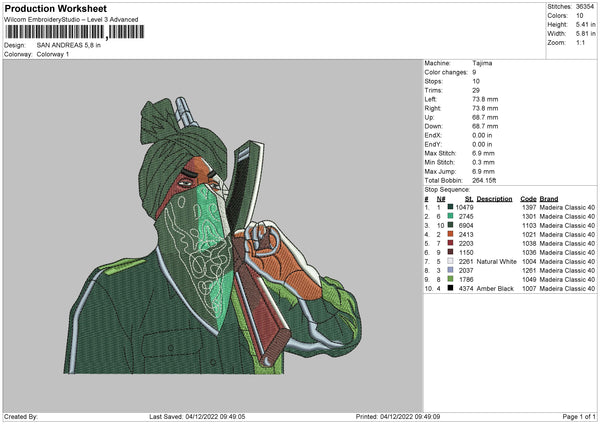
Task: Choose the light green swatch for code 1049
Action: pos(450,279)
